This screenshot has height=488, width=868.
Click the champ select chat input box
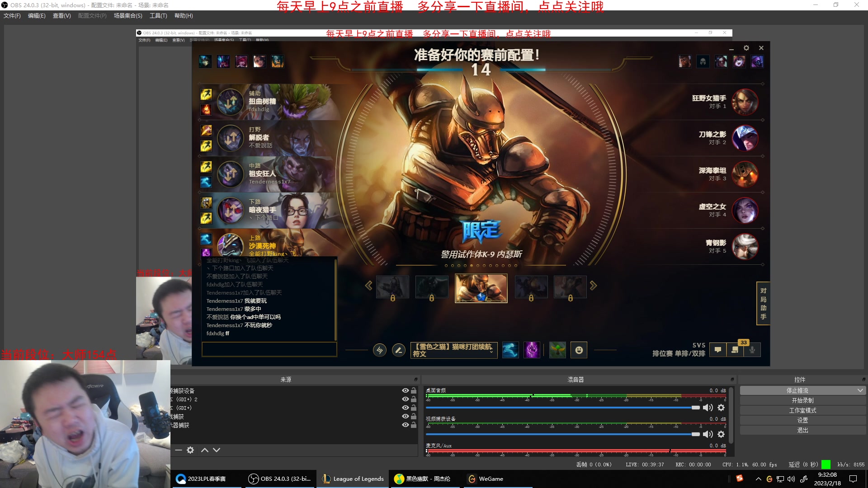click(x=269, y=349)
